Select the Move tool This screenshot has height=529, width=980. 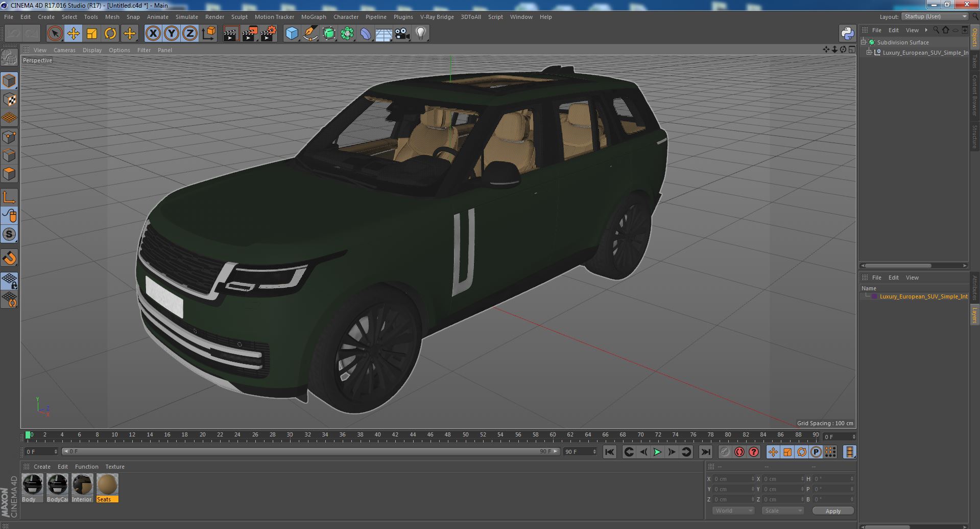pos(73,34)
